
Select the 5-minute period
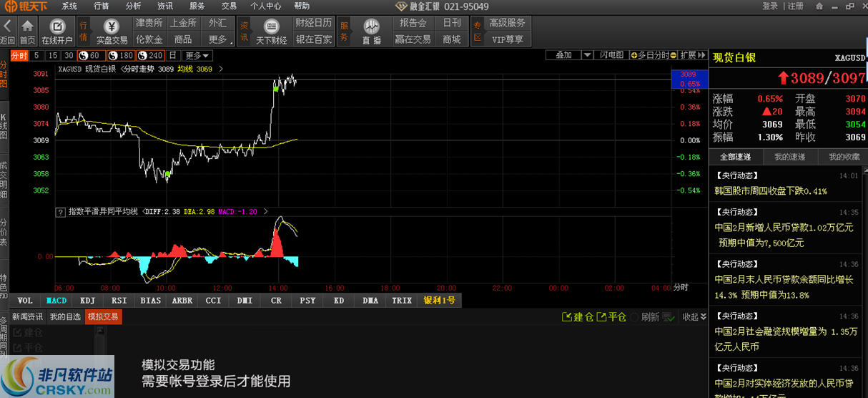pyautogui.click(x=36, y=55)
